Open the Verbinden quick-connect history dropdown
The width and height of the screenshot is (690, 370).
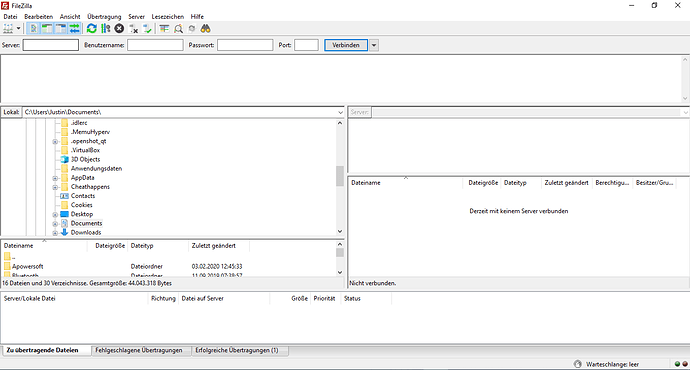(374, 45)
